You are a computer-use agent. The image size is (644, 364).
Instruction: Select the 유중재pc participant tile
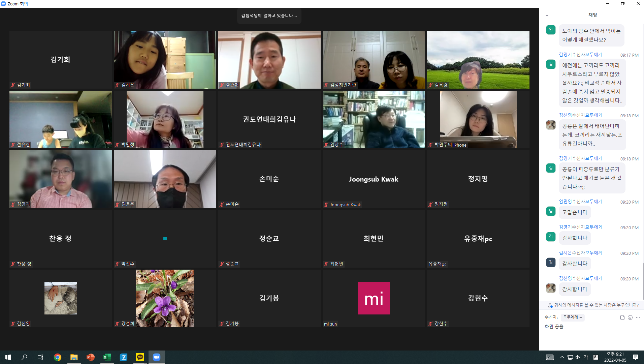478,239
